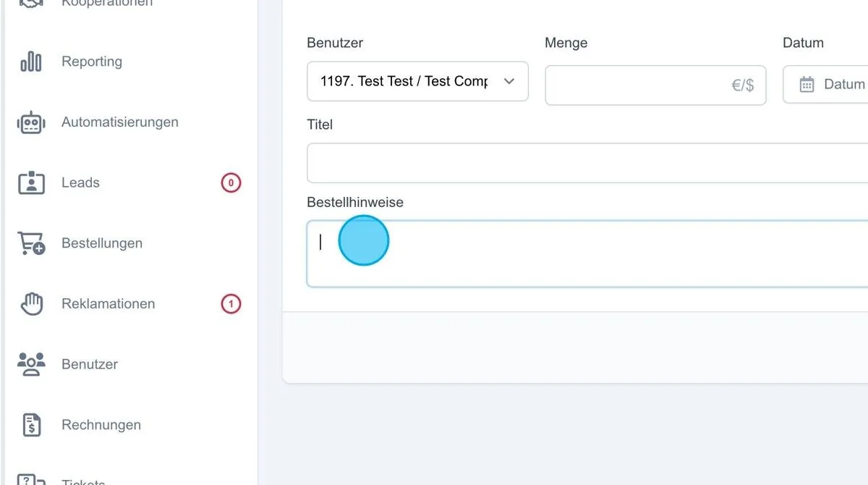This screenshot has width=868, height=485.
Task: Open Reklamationen in sidebar
Action: pyautogui.click(x=109, y=304)
